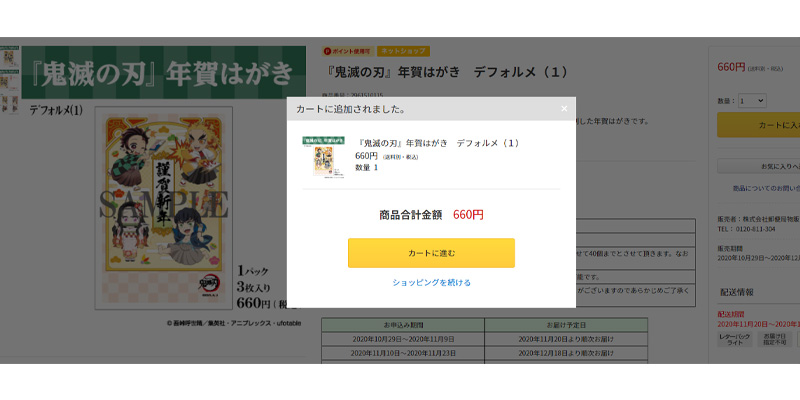The width and height of the screenshot is (800, 400).
Task: Click the 2020年11月10日～2020年11月23日 table cell
Action: click(403, 353)
